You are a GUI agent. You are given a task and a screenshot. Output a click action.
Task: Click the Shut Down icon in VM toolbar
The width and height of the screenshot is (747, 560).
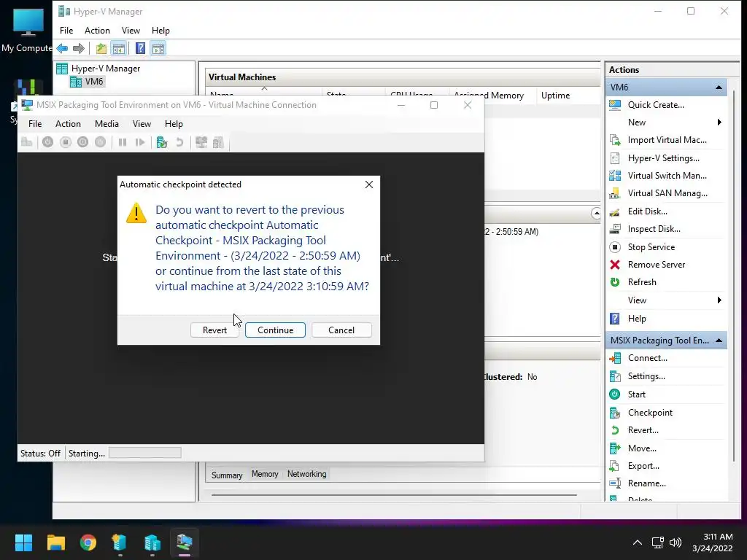[x=83, y=142]
